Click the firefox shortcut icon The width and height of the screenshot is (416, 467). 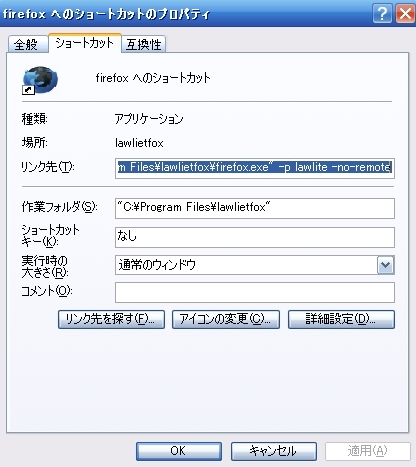[x=40, y=80]
